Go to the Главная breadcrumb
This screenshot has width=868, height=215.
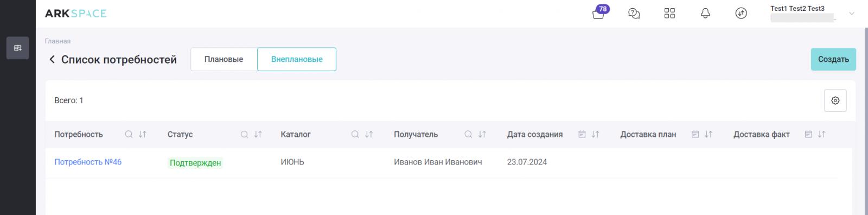[58, 41]
